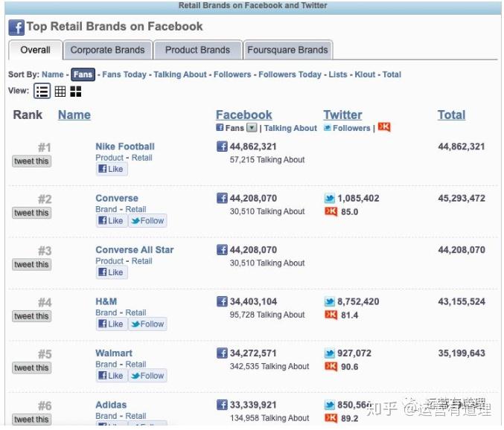Click Klout icon beside score 89.2
The width and height of the screenshot is (504, 430).
click(331, 418)
